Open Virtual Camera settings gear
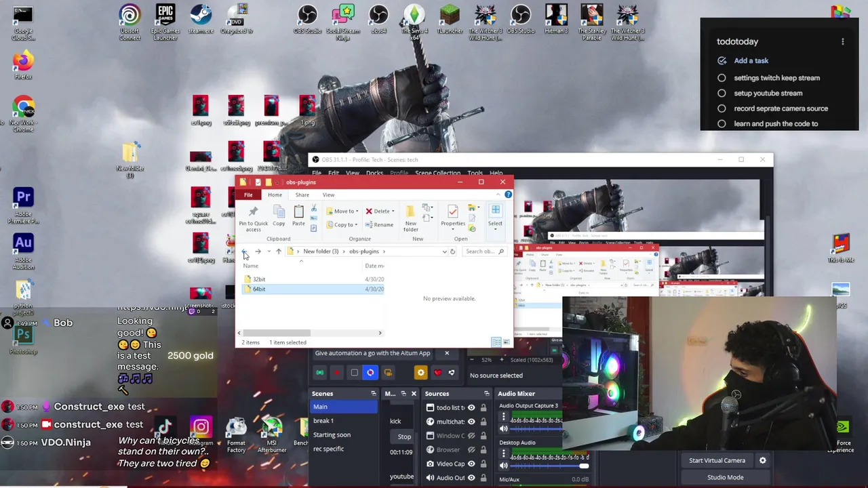The height and width of the screenshot is (488, 868). tap(763, 460)
